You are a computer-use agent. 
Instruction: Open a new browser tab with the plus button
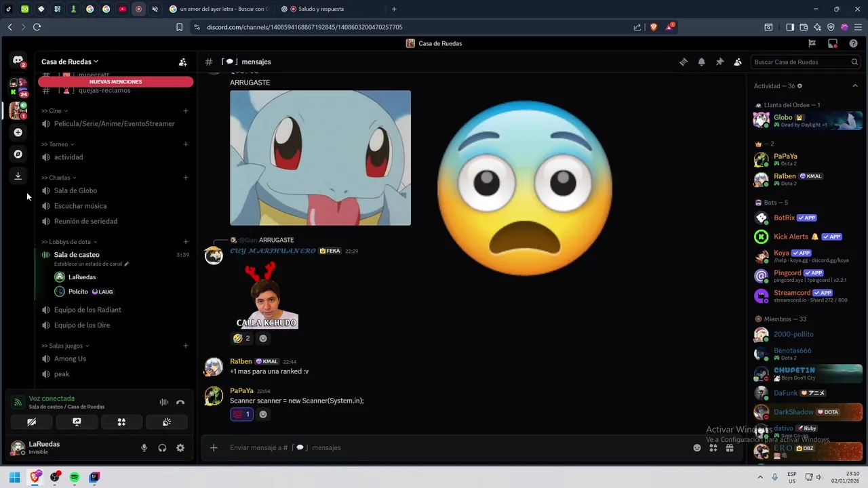[x=394, y=9]
